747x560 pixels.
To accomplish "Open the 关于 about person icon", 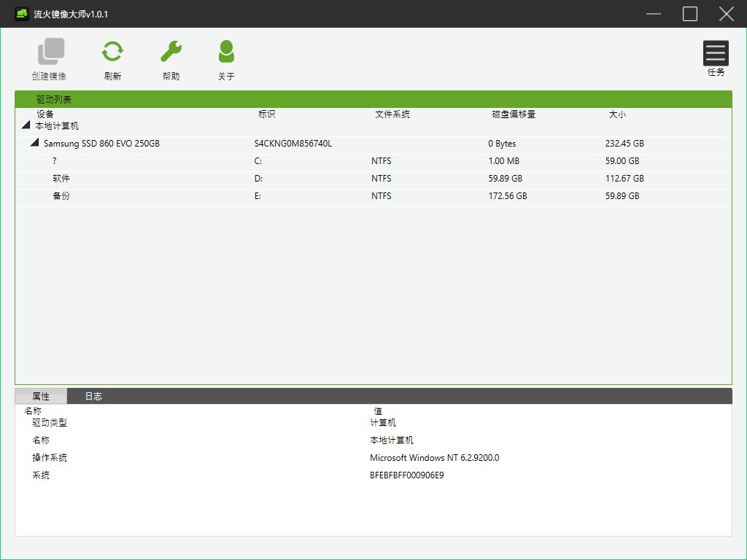I will pyautogui.click(x=226, y=52).
